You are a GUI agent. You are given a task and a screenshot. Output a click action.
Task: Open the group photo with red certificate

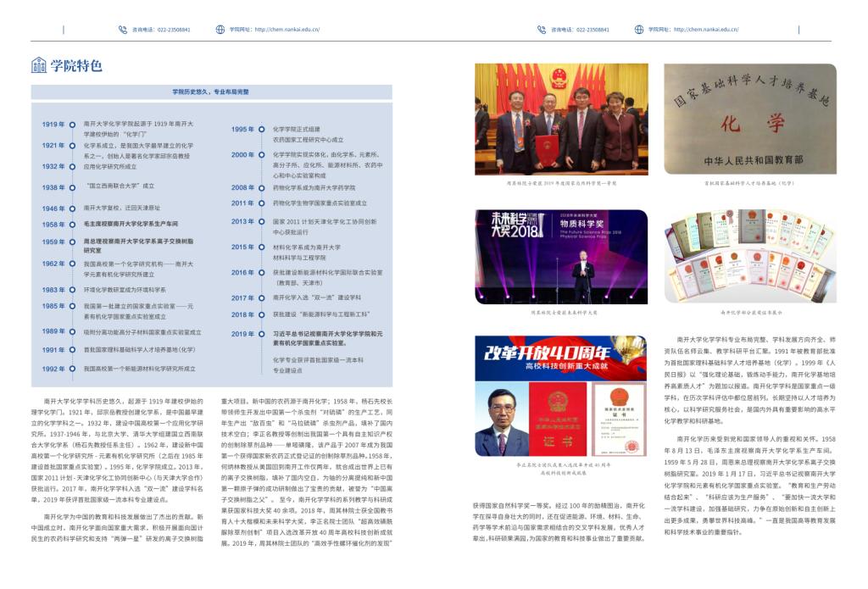click(x=560, y=119)
